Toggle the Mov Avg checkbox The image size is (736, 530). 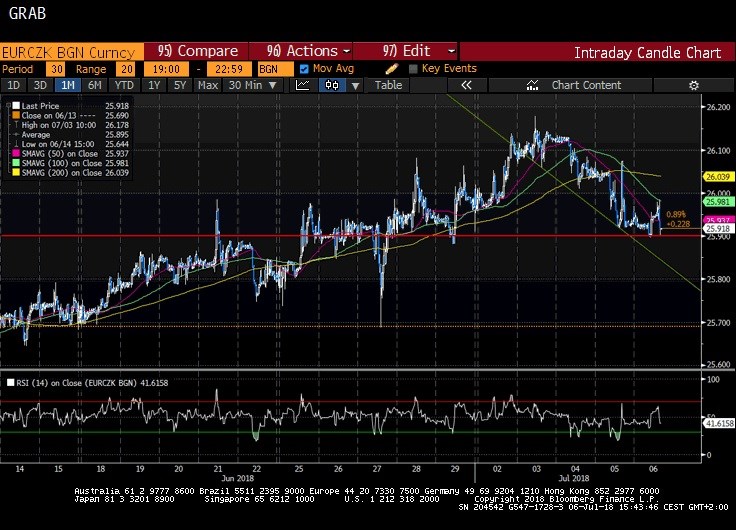(304, 69)
